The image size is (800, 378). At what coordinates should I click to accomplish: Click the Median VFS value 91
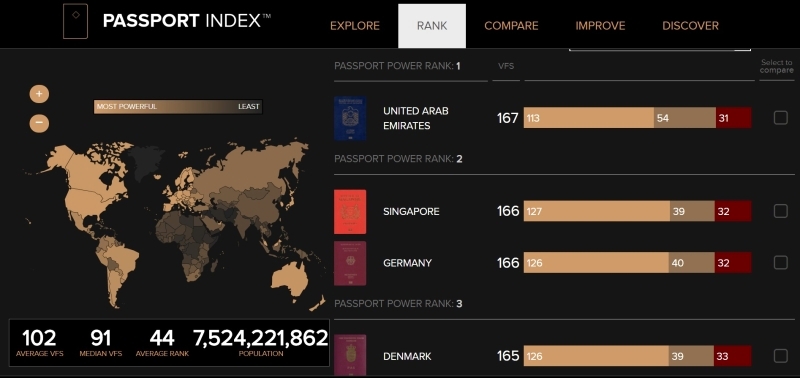click(101, 338)
